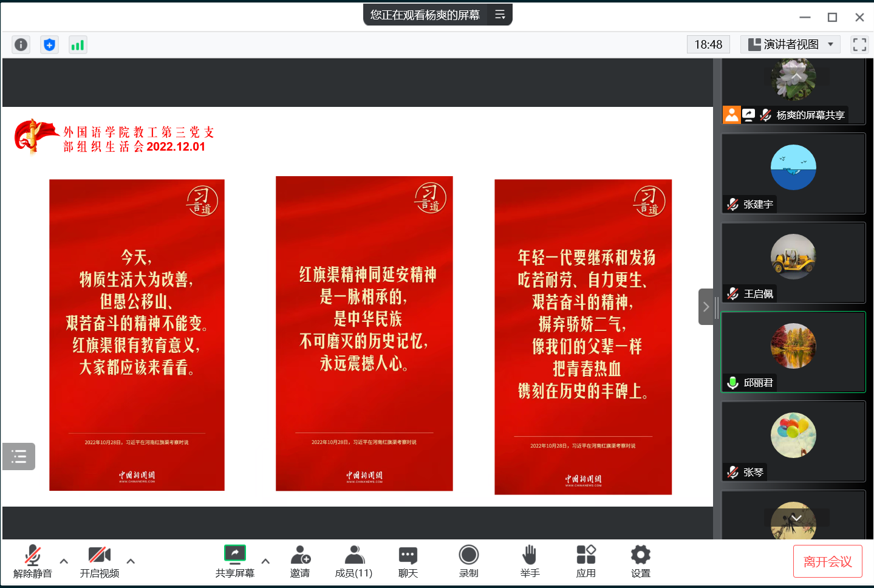Check the green network signal icon
874x588 pixels.
point(78,45)
